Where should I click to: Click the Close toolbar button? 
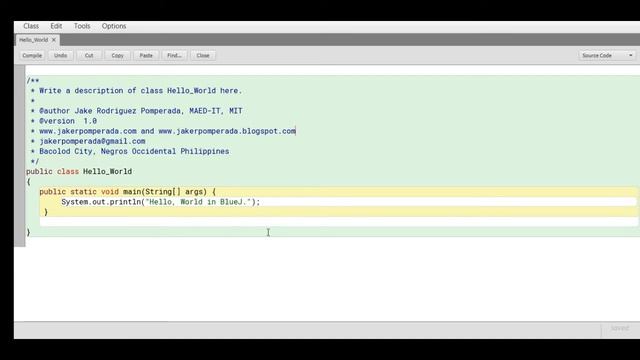coord(203,56)
